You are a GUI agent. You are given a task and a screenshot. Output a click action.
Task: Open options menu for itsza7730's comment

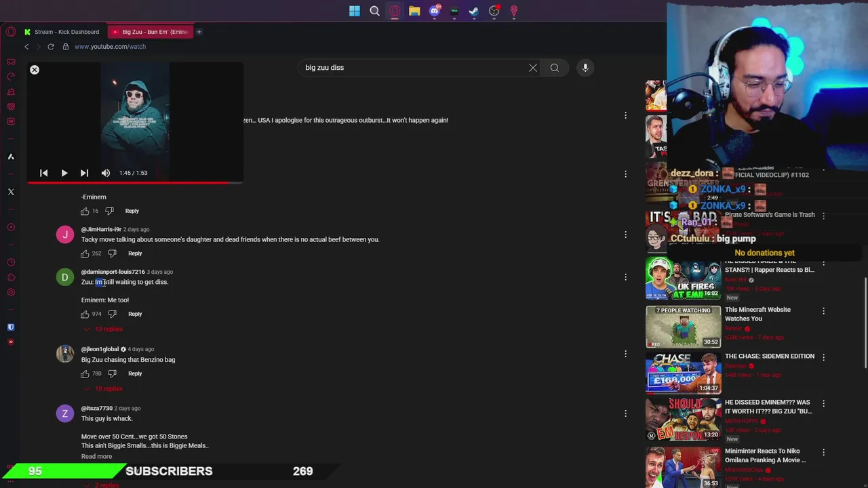coord(625,413)
